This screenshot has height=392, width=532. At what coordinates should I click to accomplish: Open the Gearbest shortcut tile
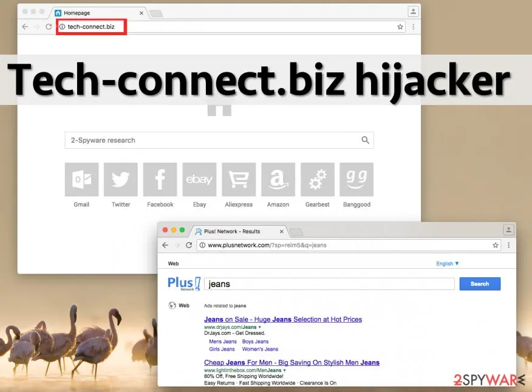[x=318, y=179]
